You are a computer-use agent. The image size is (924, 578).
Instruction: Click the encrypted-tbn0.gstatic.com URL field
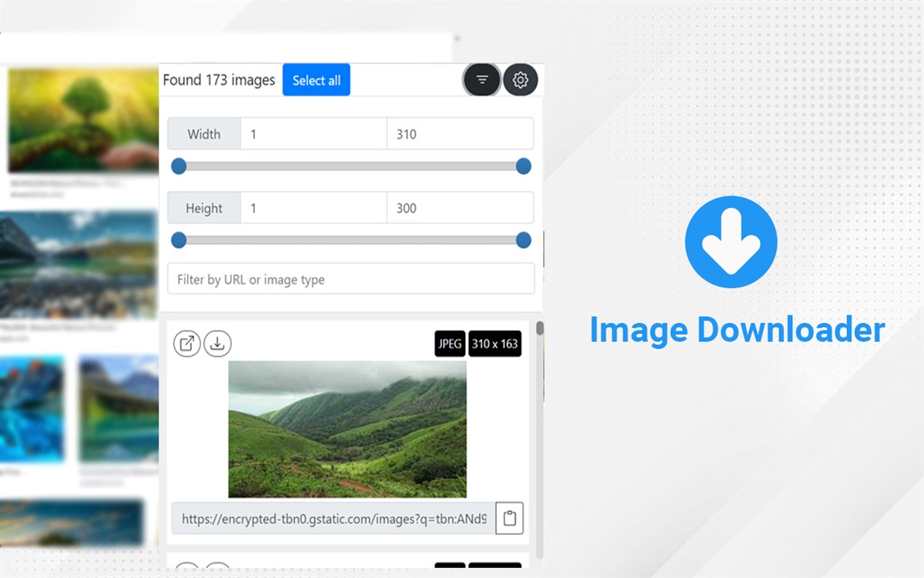point(331,519)
